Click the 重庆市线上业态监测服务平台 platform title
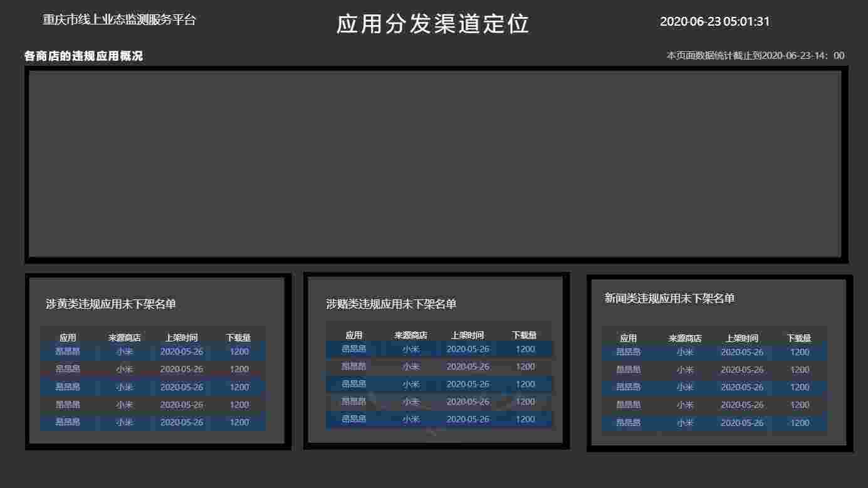868x488 pixels. click(119, 20)
